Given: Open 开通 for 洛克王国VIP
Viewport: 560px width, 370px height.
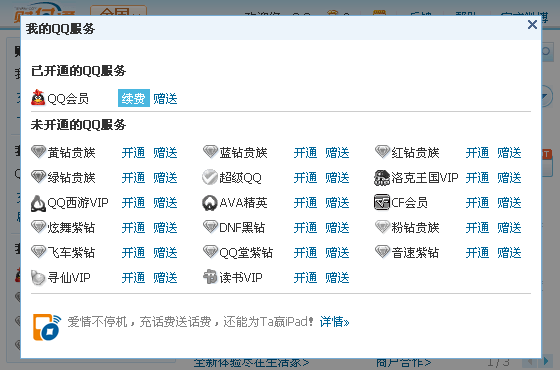Looking at the screenshot, I should (x=478, y=178).
